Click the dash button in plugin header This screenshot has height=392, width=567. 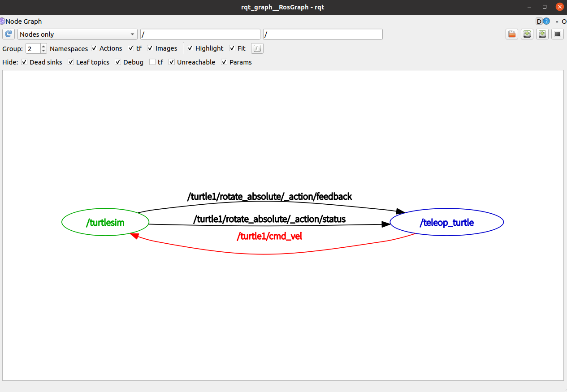557,21
